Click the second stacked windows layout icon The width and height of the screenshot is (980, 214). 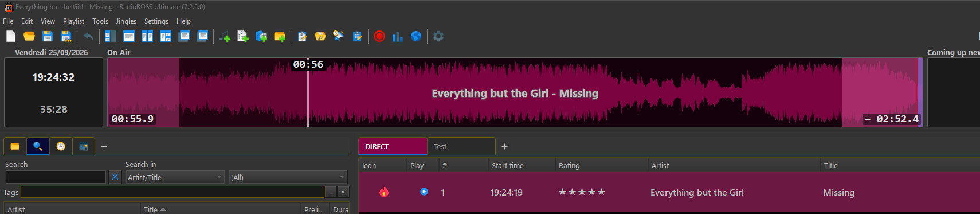click(202, 36)
